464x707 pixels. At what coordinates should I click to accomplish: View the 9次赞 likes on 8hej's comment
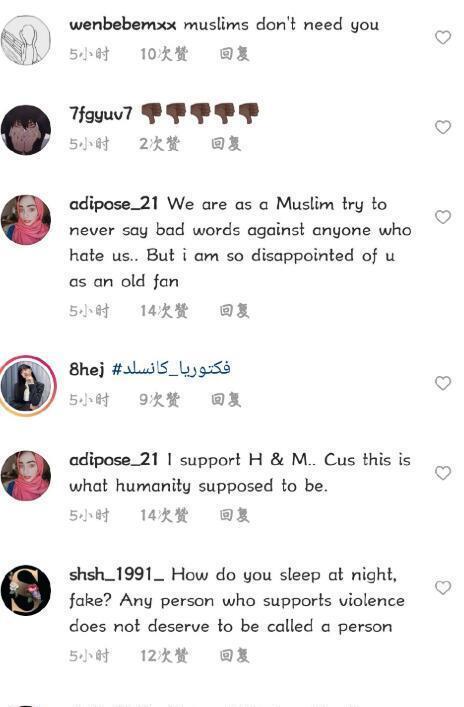click(160, 399)
